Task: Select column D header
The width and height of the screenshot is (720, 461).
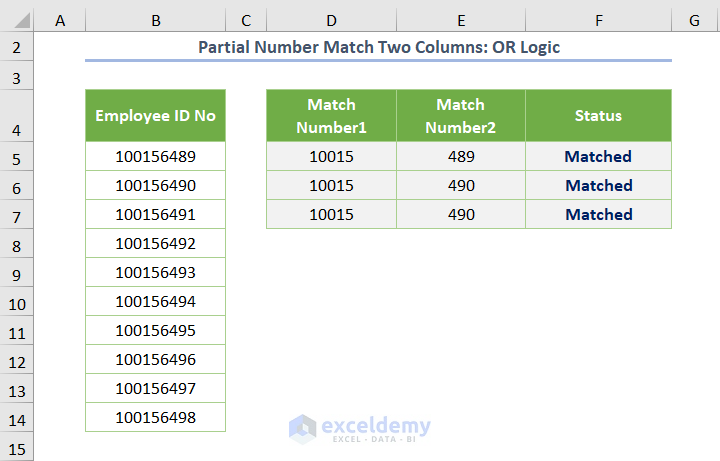Action: [x=331, y=20]
